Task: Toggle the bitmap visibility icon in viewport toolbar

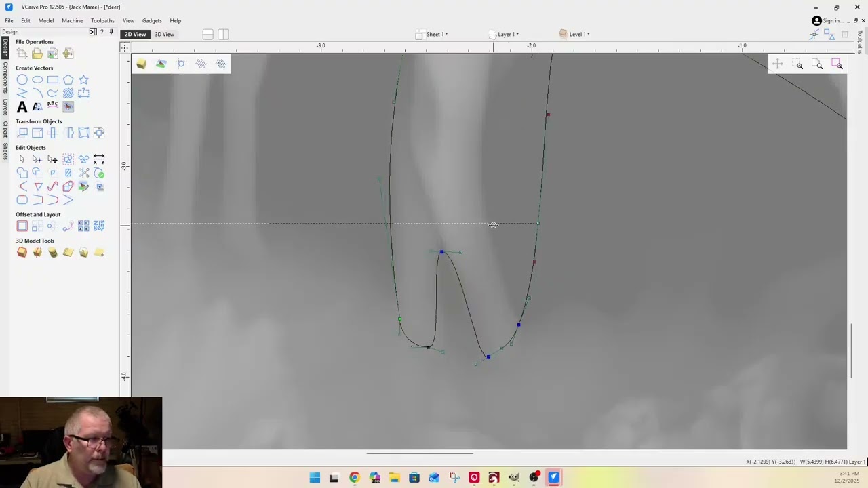Action: (161, 64)
